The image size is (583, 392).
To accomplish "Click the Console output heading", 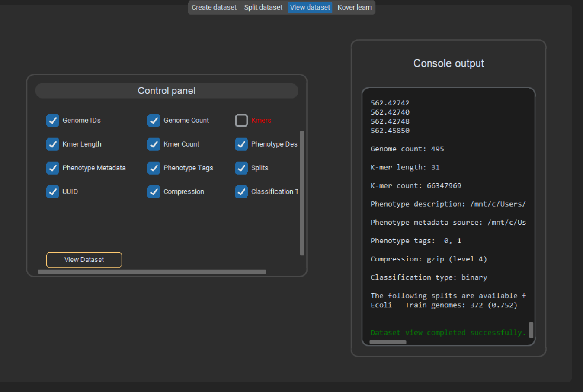I will (448, 64).
